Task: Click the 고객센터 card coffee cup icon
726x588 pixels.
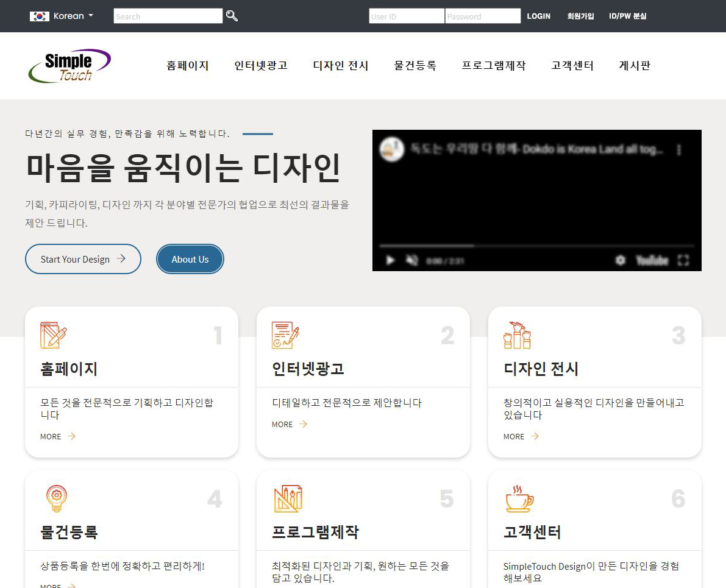Action: (519, 498)
